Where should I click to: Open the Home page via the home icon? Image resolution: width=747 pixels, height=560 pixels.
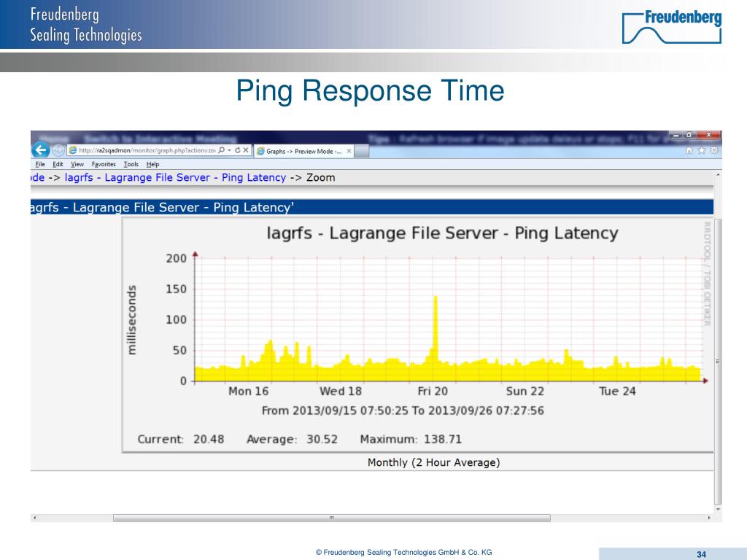[x=690, y=150]
